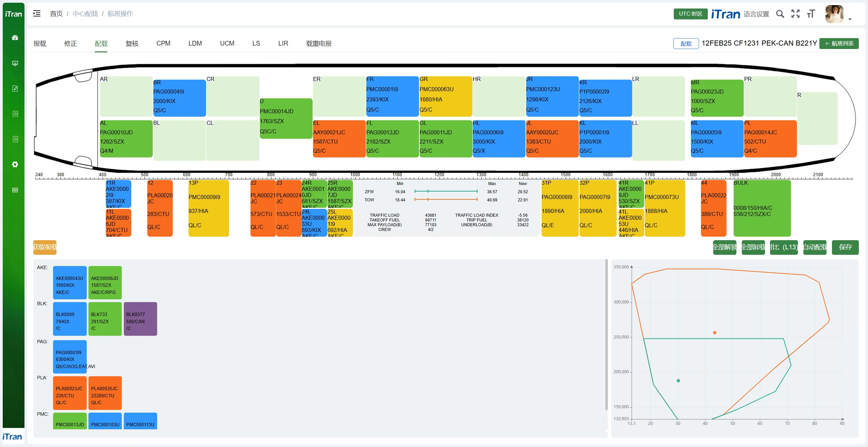Screen dimensions: 868x447
Task: Open the 语言设置 language menu
Action: pos(756,14)
